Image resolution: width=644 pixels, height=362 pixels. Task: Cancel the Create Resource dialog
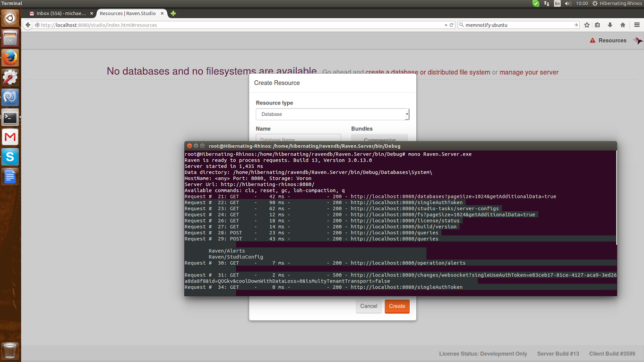tap(369, 306)
